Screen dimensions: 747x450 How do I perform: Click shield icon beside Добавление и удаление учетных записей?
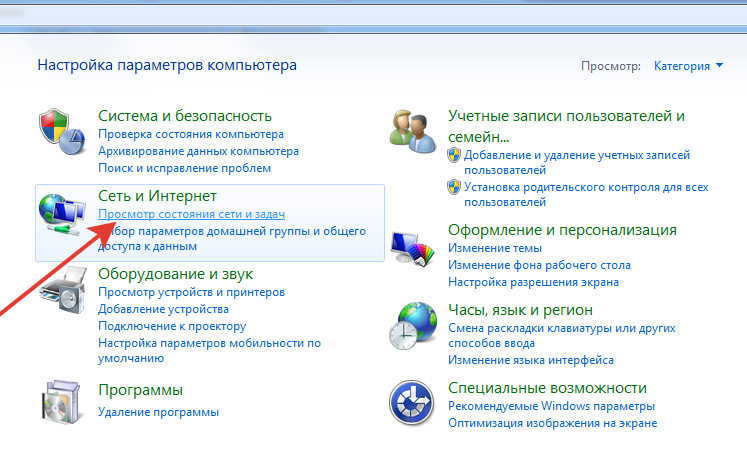tap(454, 155)
